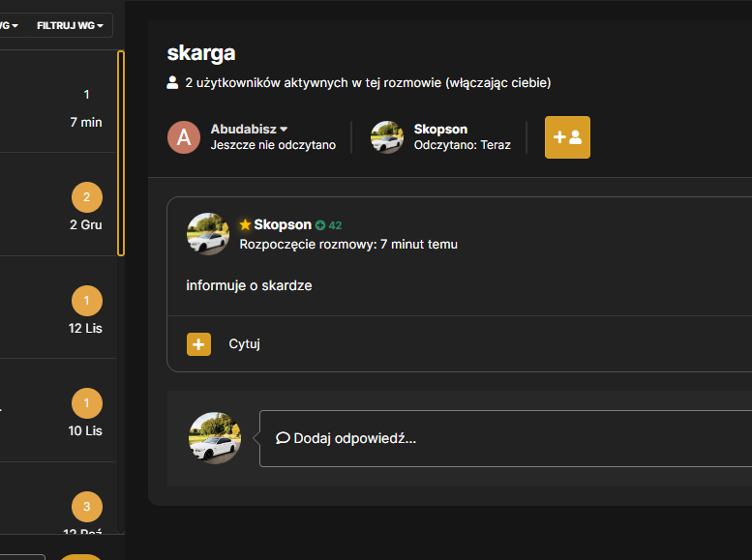Screen dimensions: 752x560
Task: Click the message text informuje o skardze
Action: click(x=249, y=285)
